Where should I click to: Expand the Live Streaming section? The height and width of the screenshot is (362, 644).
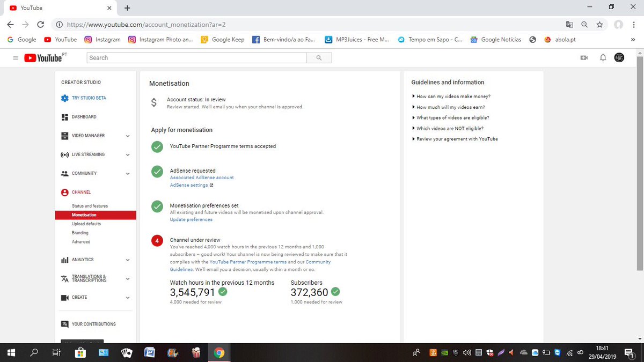[128, 155]
